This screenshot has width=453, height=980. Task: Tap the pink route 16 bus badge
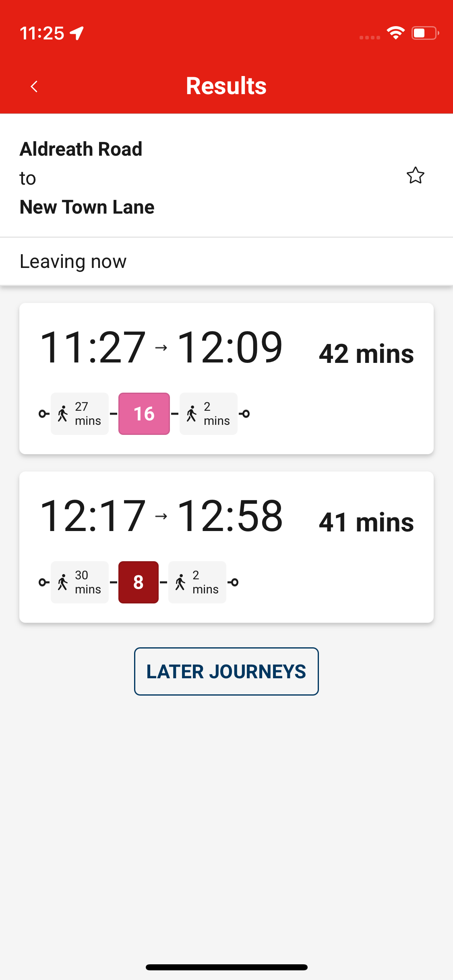coord(144,414)
